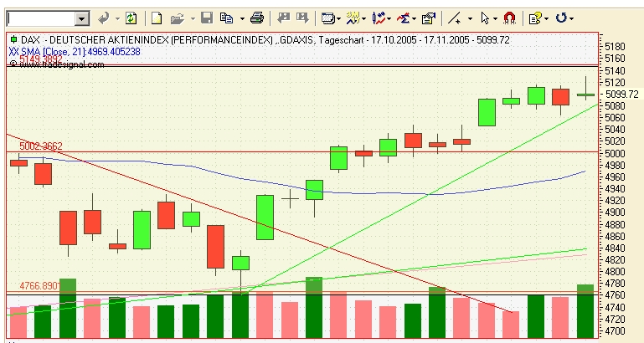Click the navigate back arrow icon

click(283, 18)
